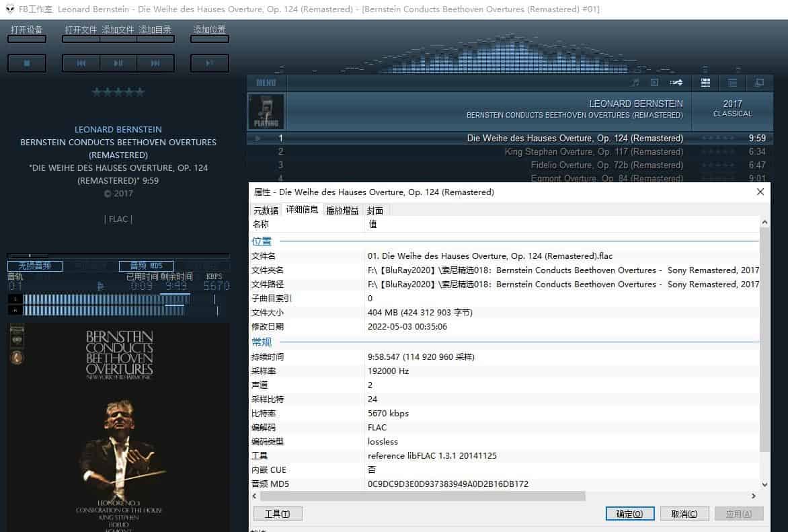Select playlist track 1 Die Weihe des Hauses Overture
This screenshot has height=532, width=788.
(509, 139)
